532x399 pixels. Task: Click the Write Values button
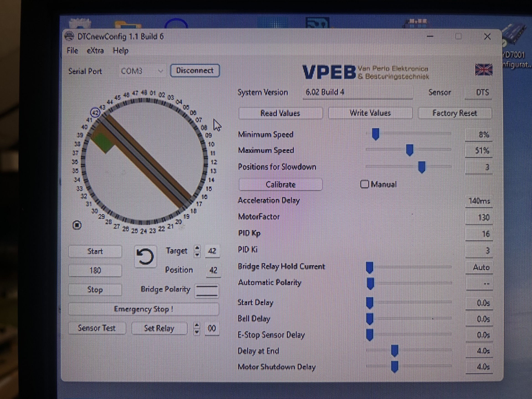click(x=370, y=113)
